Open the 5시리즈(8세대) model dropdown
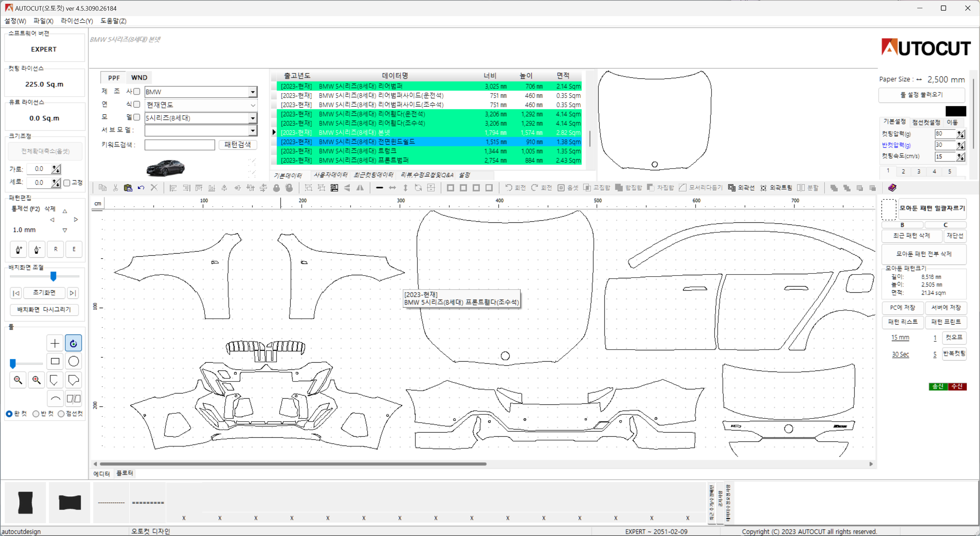The width and height of the screenshot is (980, 536). click(x=253, y=118)
